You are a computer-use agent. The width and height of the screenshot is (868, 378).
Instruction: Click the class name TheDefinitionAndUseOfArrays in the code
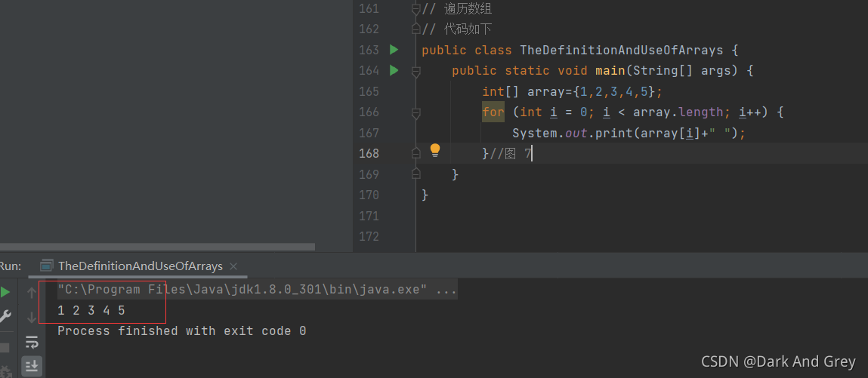click(622, 51)
